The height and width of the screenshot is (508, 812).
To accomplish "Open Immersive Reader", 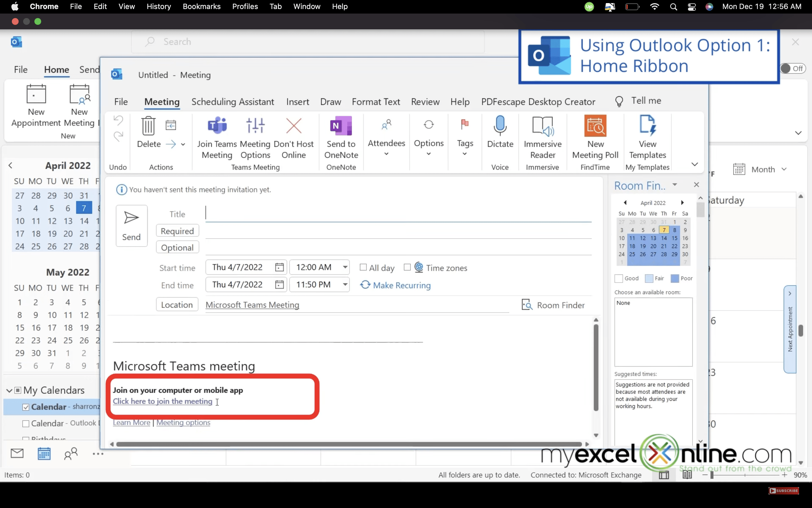I will [x=542, y=138].
